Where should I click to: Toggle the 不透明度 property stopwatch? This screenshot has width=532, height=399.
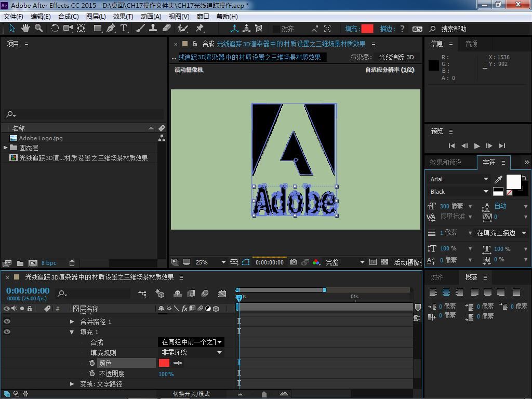pyautogui.click(x=92, y=374)
